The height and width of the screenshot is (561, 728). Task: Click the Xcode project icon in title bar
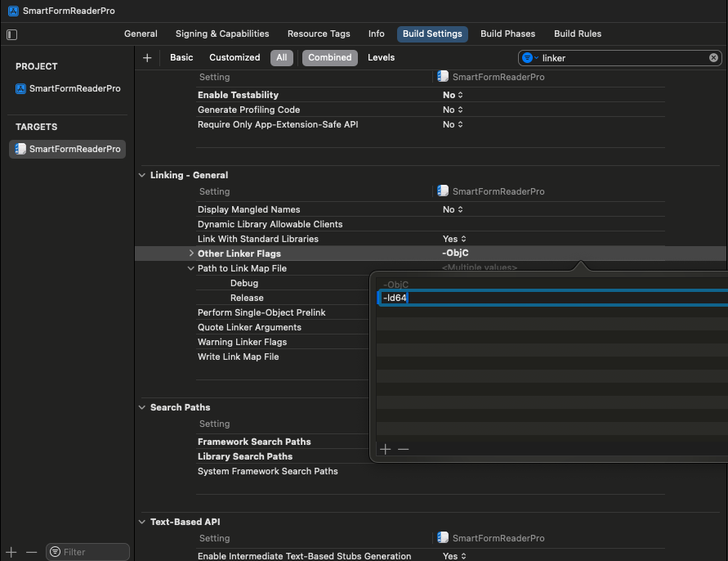(13, 11)
